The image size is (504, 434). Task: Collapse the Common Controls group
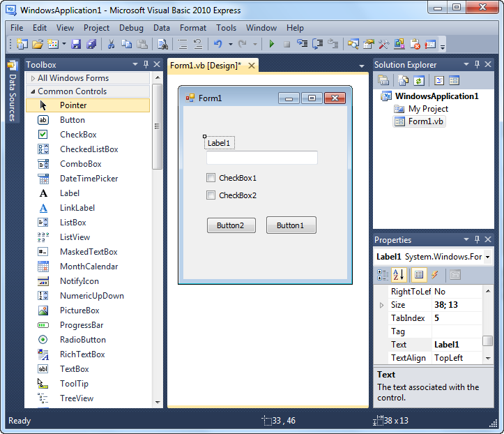pos(33,91)
